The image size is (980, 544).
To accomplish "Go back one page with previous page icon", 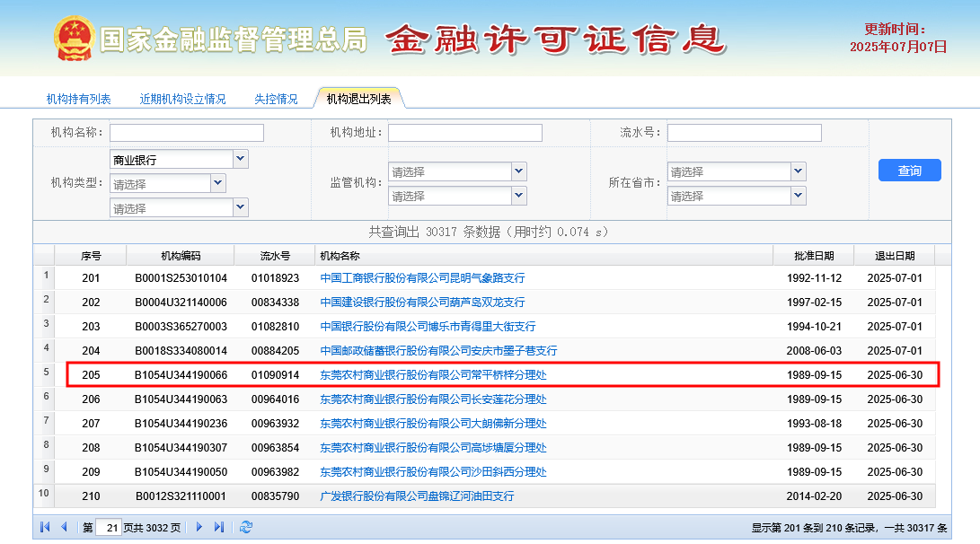I will coord(64,527).
